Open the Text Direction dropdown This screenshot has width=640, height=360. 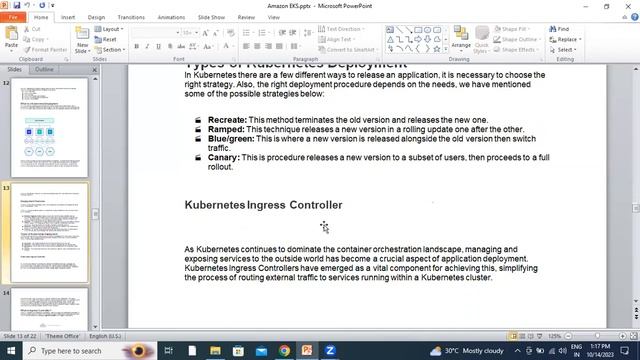341,29
